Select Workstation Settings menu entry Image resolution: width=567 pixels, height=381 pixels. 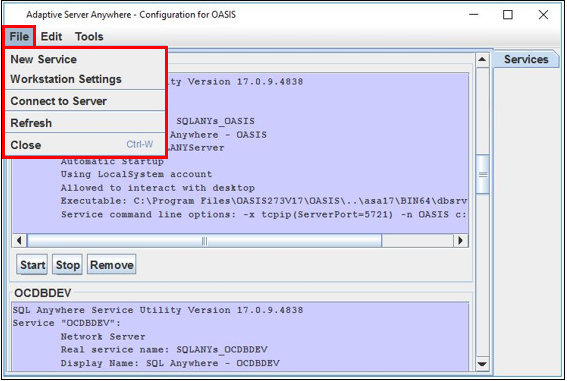click(x=85, y=79)
